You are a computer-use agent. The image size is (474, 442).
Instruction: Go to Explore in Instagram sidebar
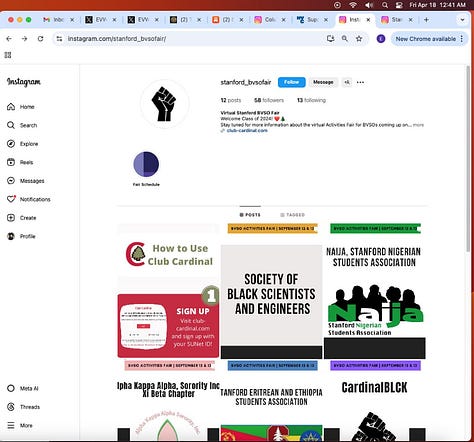click(x=22, y=144)
